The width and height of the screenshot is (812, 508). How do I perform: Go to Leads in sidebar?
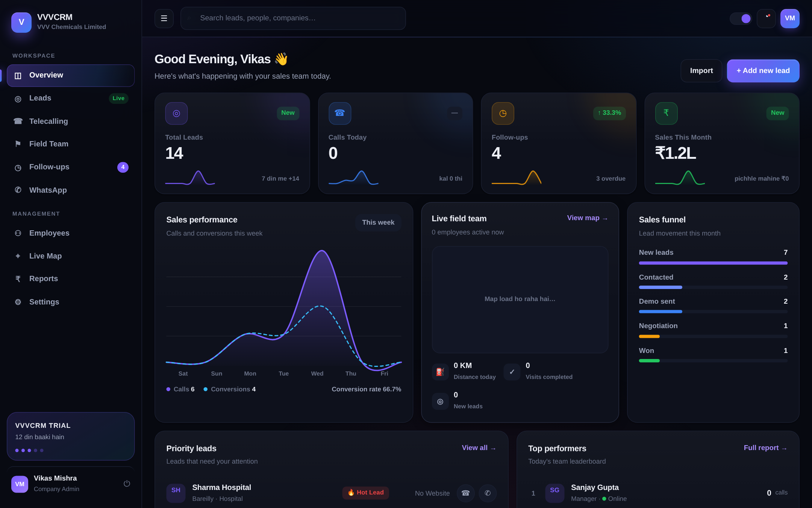(x=71, y=98)
